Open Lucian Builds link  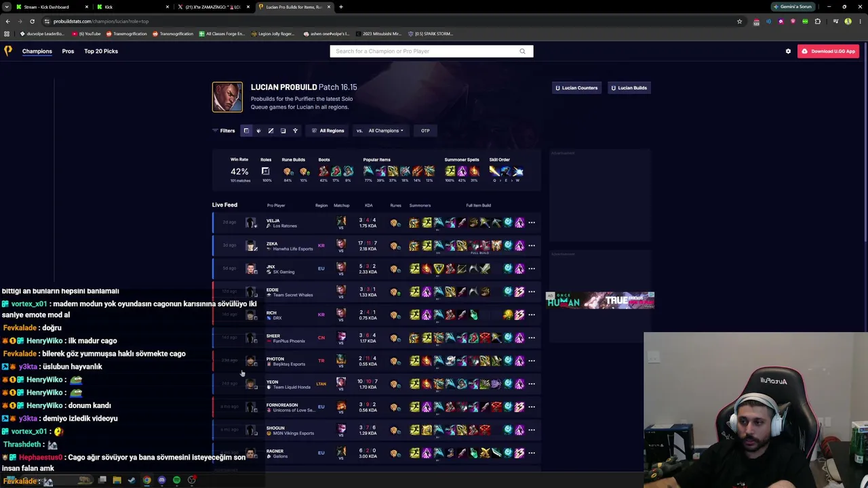629,87
